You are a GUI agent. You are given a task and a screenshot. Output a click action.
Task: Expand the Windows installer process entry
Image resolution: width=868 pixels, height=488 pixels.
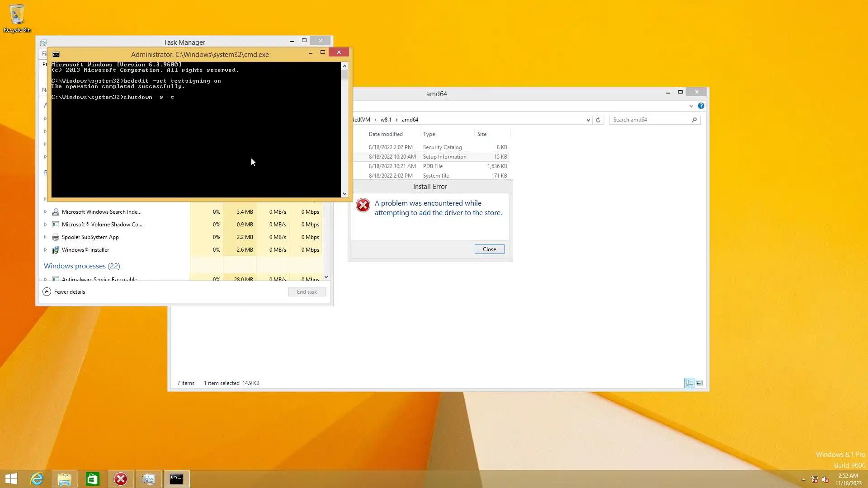coord(45,250)
